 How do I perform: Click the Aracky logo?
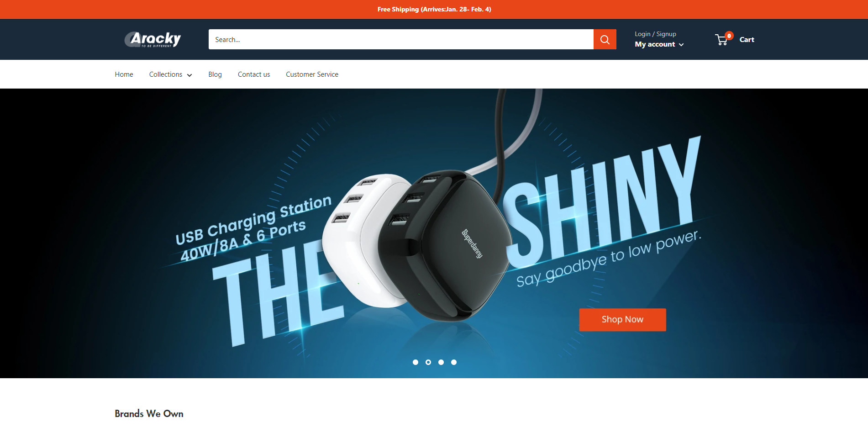(153, 39)
